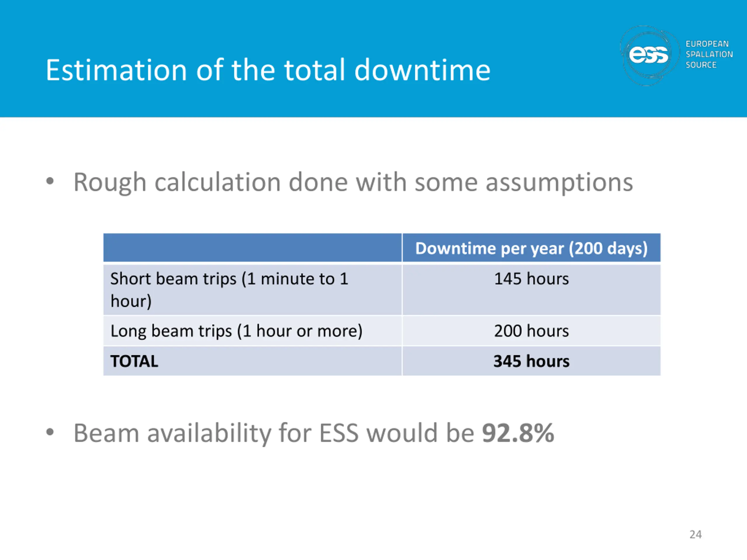Click the Rough calculation bullet text
The image size is (747, 560).
point(353,182)
